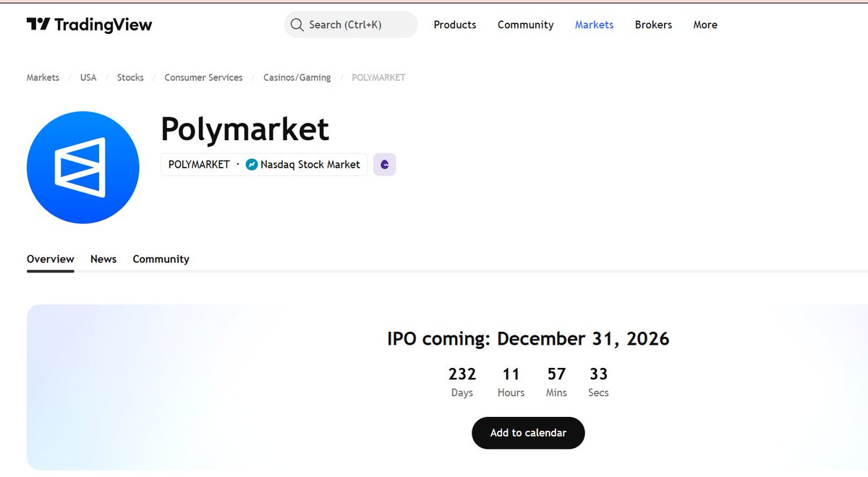This screenshot has height=477, width=868.
Task: Click the Polymarket page title
Action: tap(244, 129)
